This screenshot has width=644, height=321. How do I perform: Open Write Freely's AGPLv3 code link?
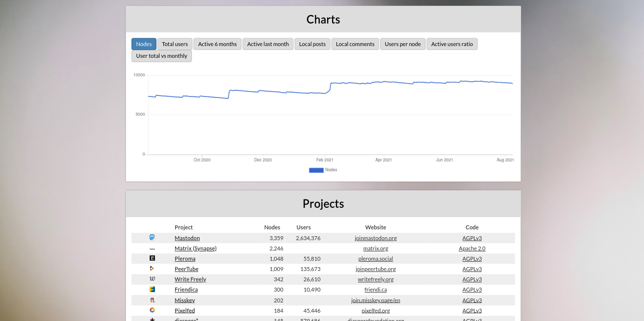pos(472,279)
